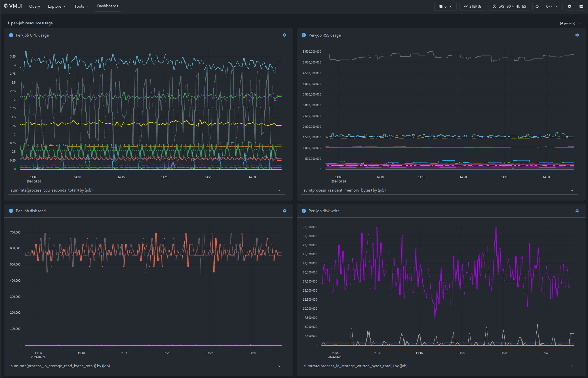Image resolution: width=588 pixels, height=378 pixels.
Task: Click the VMUI logo
Action: [x=13, y=6]
